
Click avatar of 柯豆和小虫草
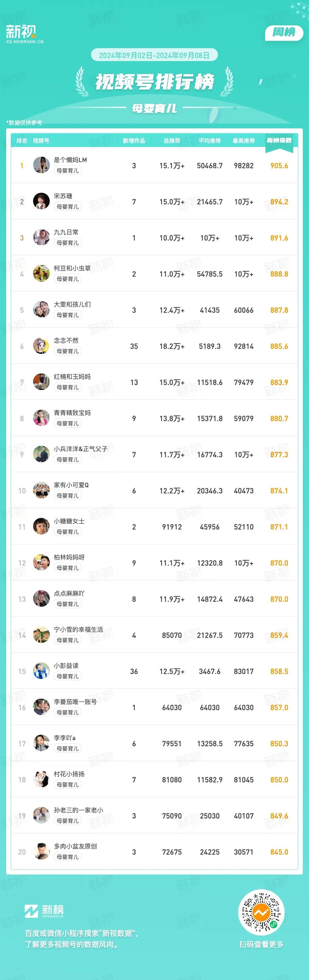41,274
